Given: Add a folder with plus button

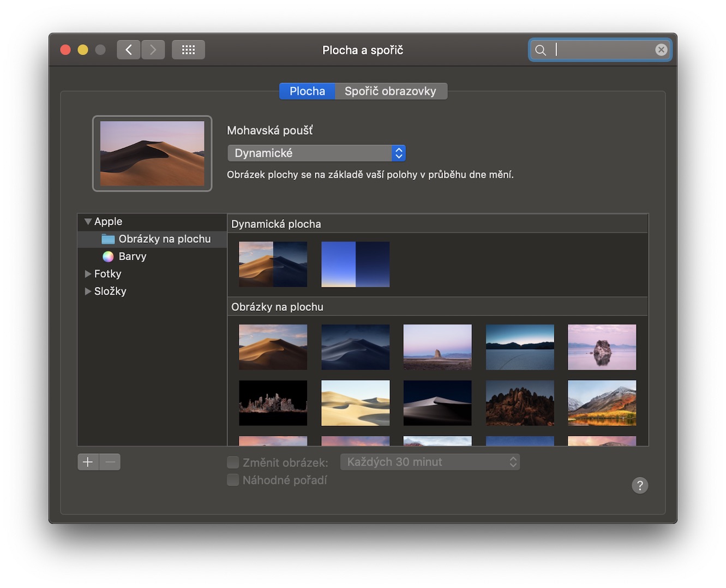Looking at the screenshot, I should 88,463.
